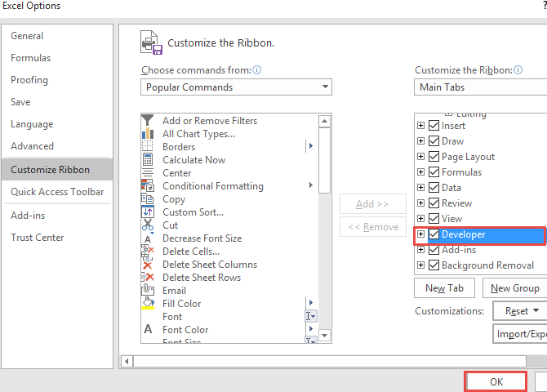Click the Conditional Formatting icon
This screenshot has height=392, width=547.
click(x=148, y=185)
